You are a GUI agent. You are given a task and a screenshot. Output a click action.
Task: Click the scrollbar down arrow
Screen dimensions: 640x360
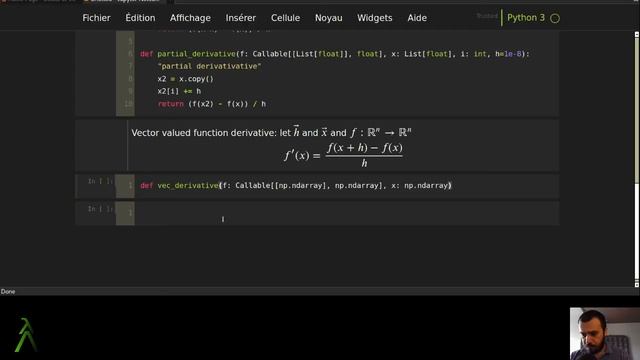coord(637,284)
